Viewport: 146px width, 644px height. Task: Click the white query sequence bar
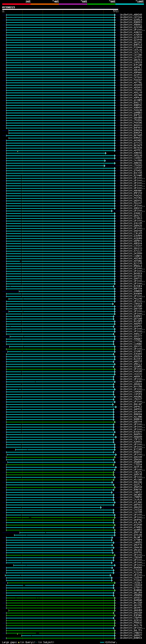[60, 10]
